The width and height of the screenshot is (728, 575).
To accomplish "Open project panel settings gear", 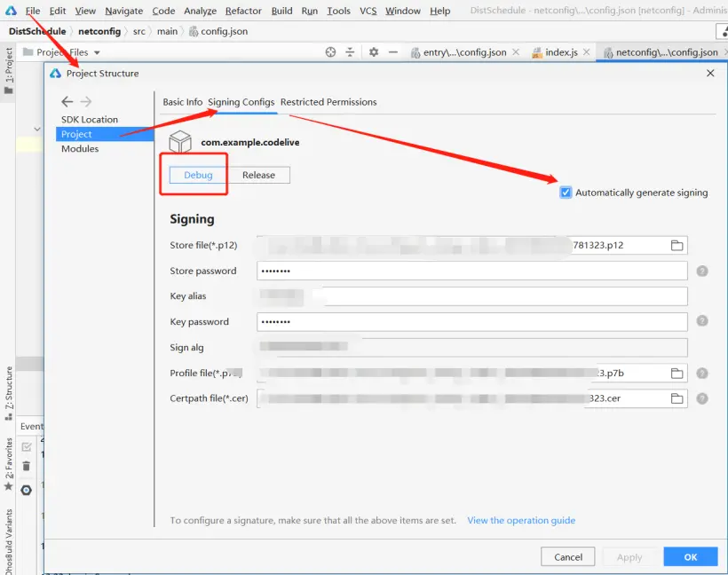I will tap(374, 52).
